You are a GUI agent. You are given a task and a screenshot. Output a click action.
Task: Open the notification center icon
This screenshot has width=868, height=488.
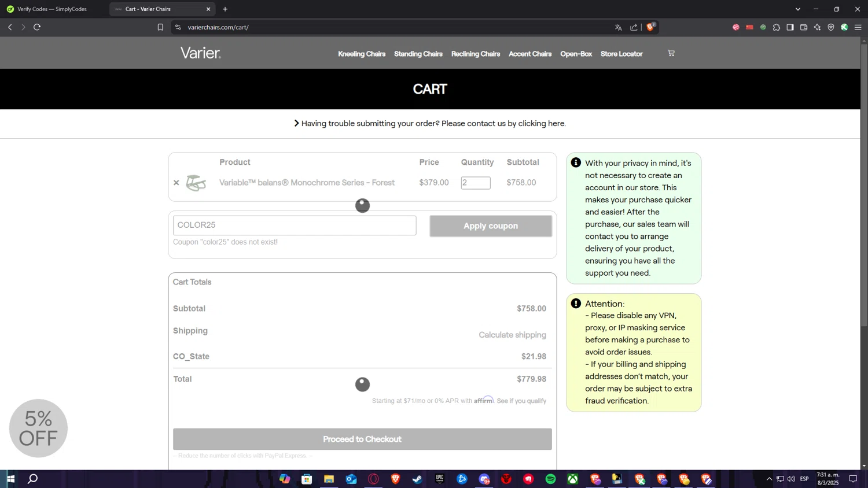coord(853,479)
